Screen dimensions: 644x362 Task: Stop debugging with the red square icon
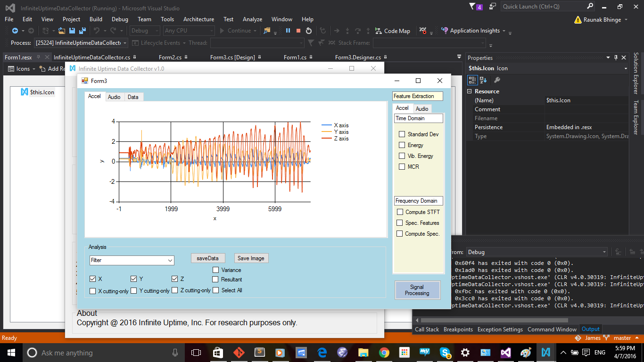coord(298,31)
